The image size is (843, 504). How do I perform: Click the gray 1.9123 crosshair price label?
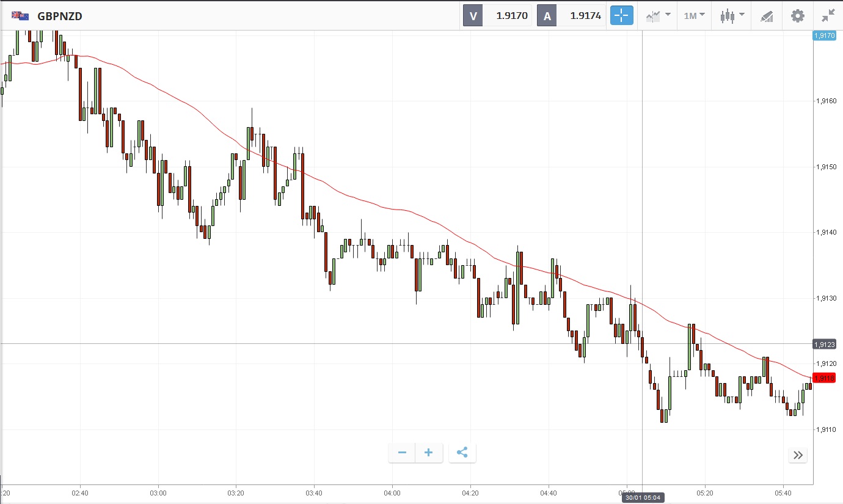pyautogui.click(x=824, y=345)
